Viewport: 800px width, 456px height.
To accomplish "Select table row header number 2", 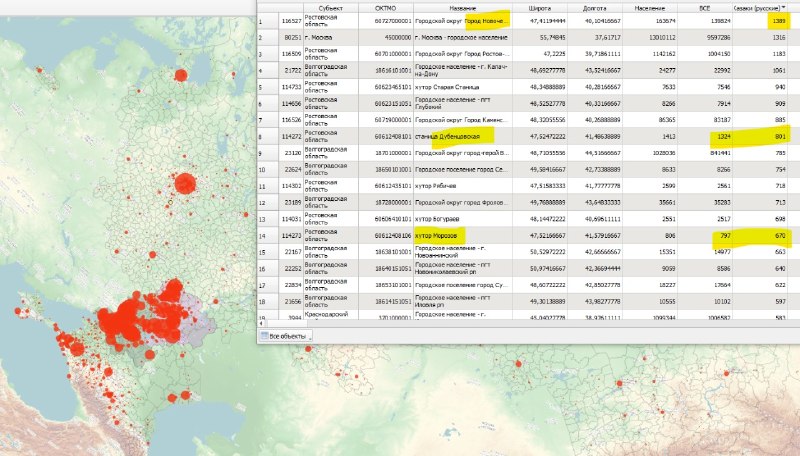I will (268, 38).
